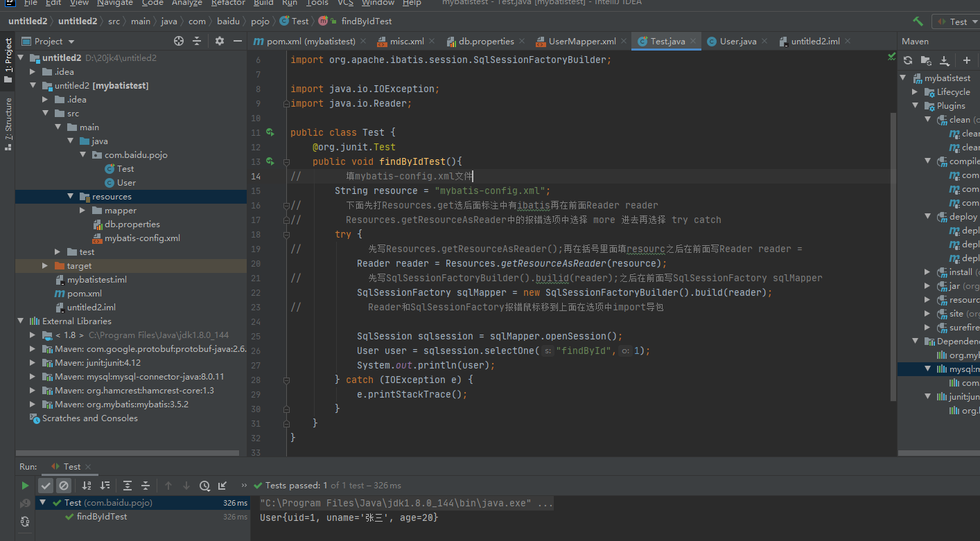Sort test results alphabetically
Screen dimensions: 980x541
coord(87,486)
